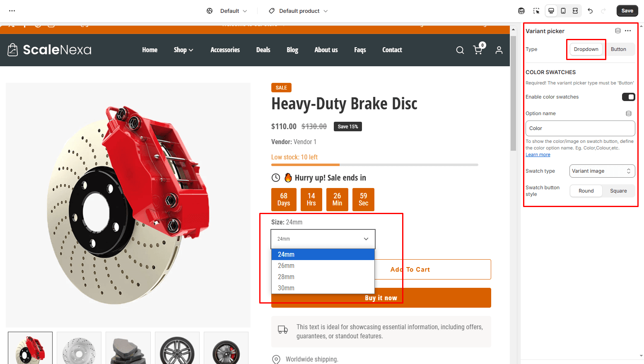The width and height of the screenshot is (644, 364).
Task: Set variant picker type to Button
Action: pos(618,49)
